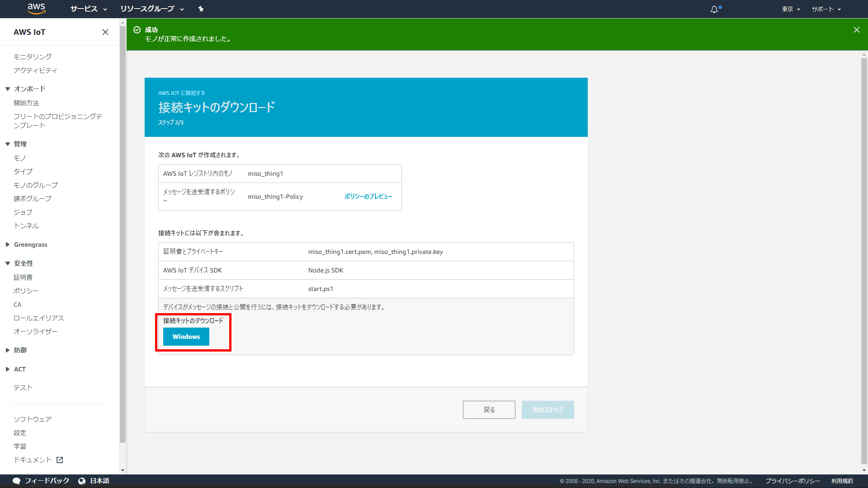Image resolution: width=868 pixels, height=488 pixels.
Task: Open 開始方法 in the sidebar
Action: 26,103
